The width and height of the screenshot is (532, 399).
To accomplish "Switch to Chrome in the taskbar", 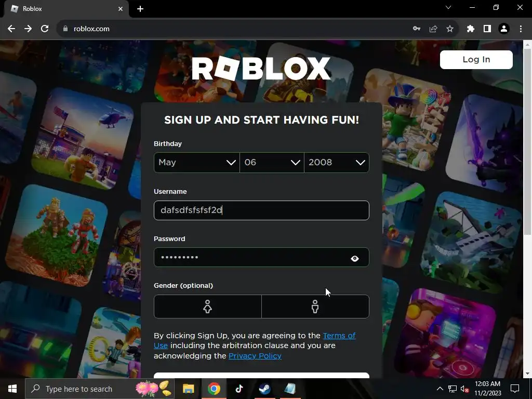I will [x=214, y=389].
